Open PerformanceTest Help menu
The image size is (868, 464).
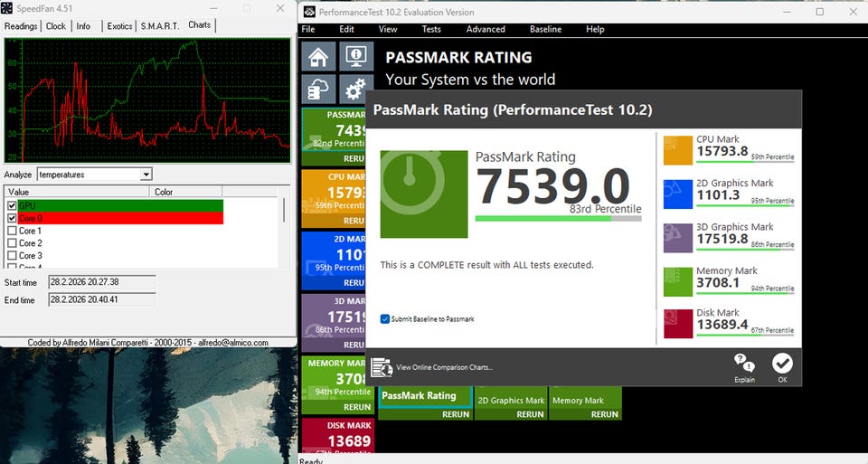pos(595,29)
